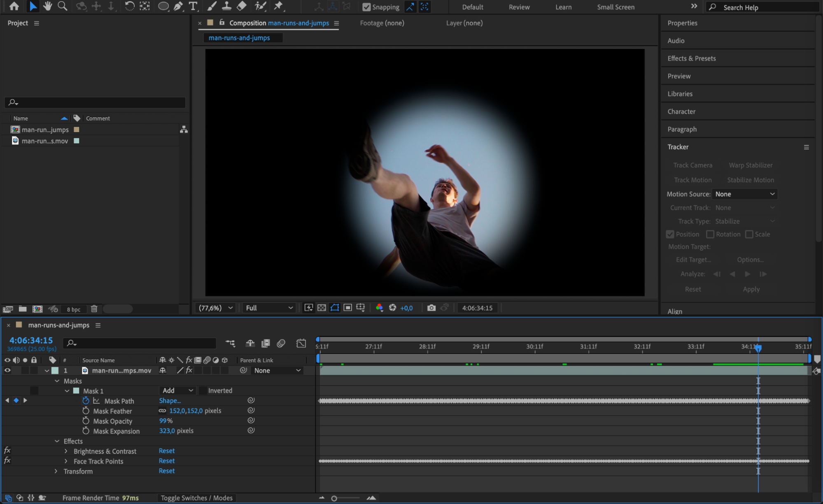
Task: Open the Full resolution dropdown
Action: 269,308
